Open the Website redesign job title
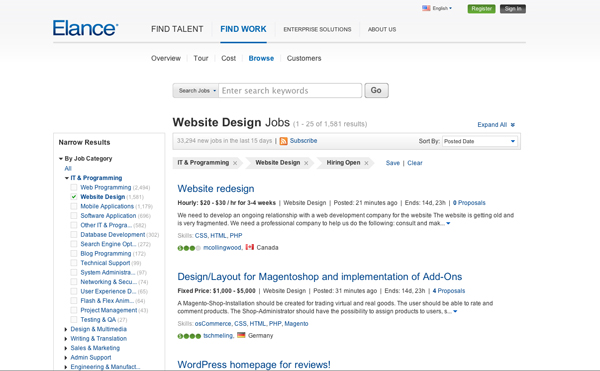The image size is (600, 371). pos(216,189)
